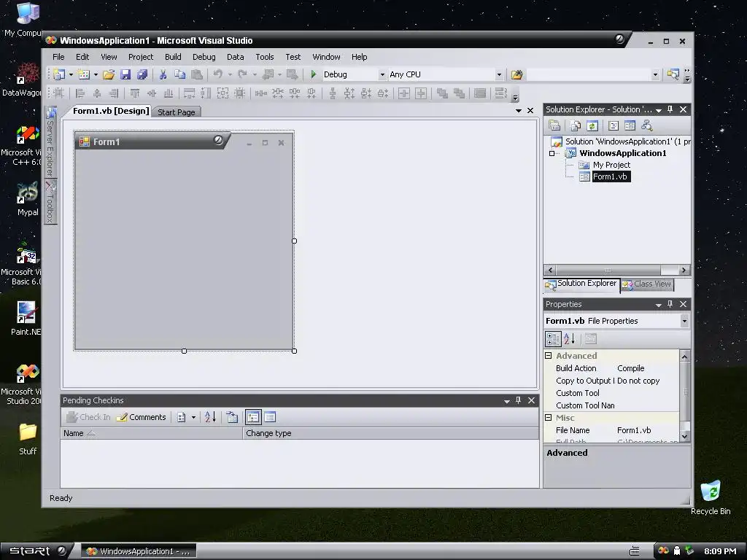
Task: Open the Debug configuration dropdown
Action: coord(382,75)
